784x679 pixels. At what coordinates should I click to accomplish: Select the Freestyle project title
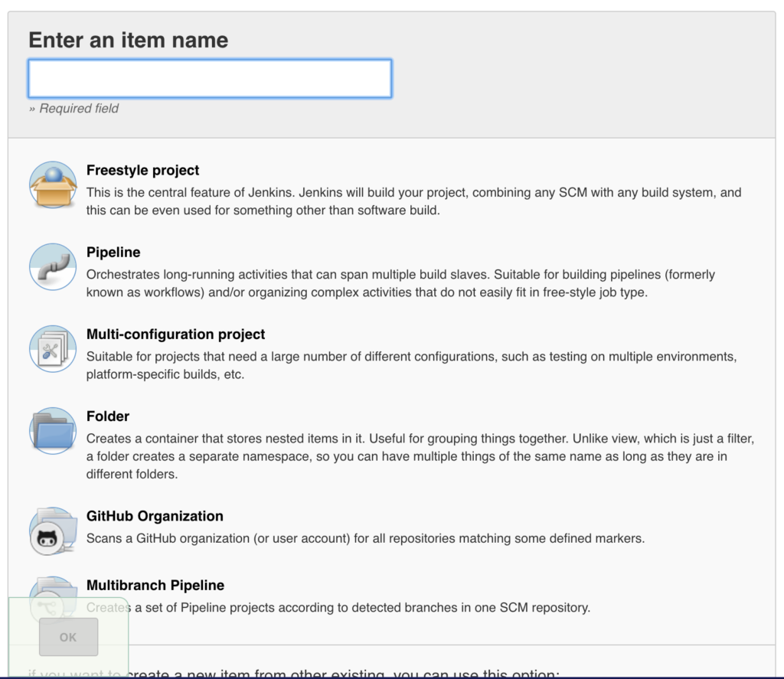coord(142,171)
